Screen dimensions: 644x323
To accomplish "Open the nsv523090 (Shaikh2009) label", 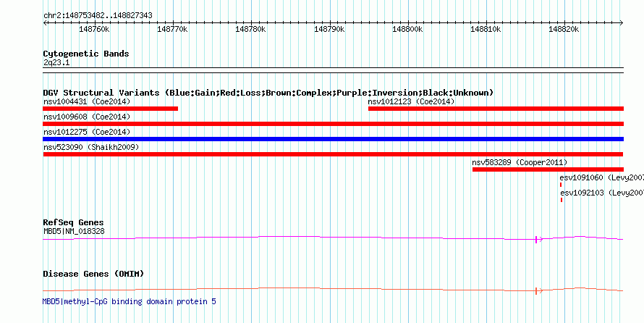I will [91, 147].
